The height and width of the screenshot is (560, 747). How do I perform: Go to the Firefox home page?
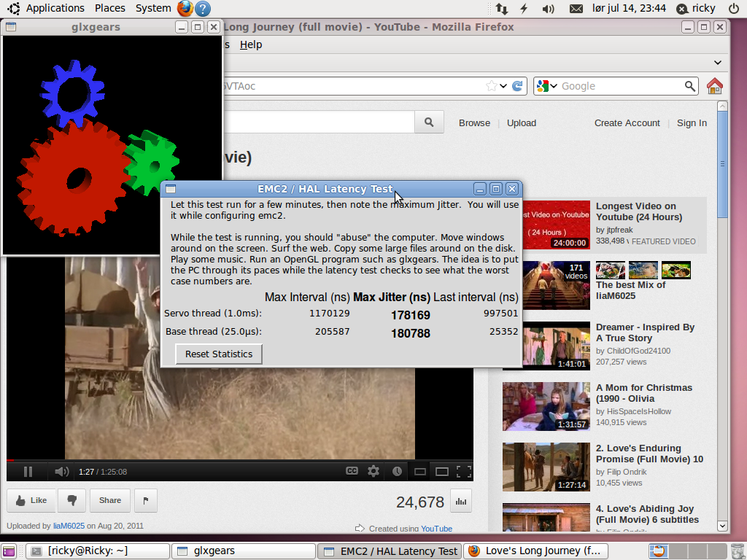[715, 86]
